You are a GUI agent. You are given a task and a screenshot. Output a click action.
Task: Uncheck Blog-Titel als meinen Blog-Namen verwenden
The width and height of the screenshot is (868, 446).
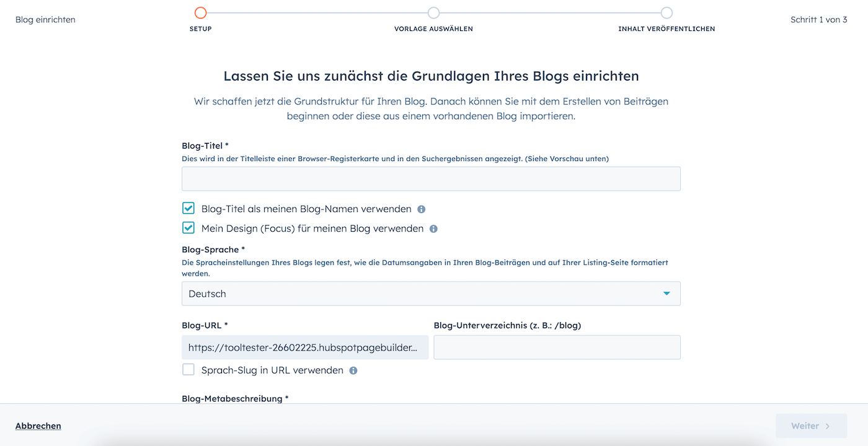coord(188,208)
